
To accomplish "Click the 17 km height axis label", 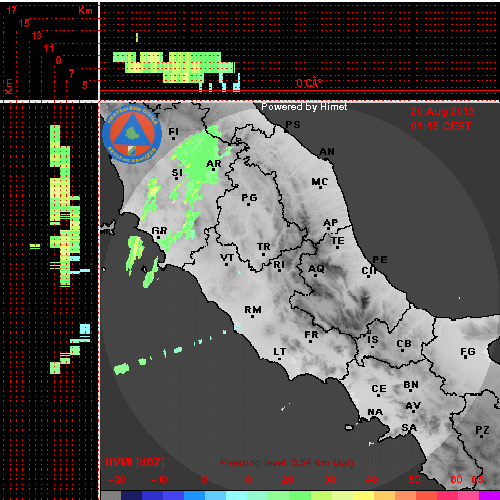I will [x=12, y=10].
